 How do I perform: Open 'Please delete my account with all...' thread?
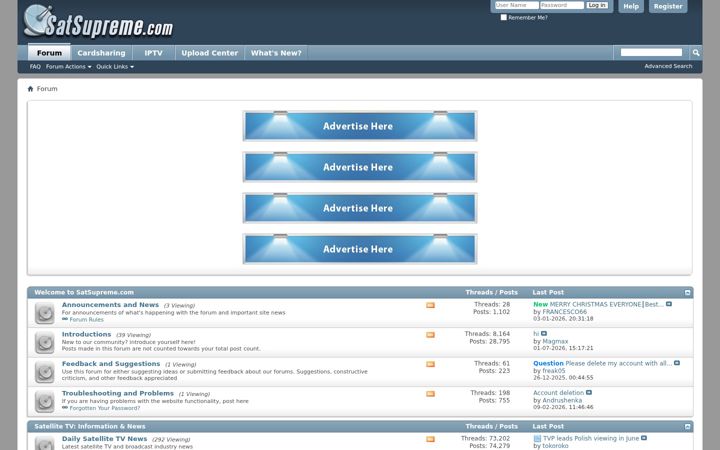pyautogui.click(x=619, y=363)
